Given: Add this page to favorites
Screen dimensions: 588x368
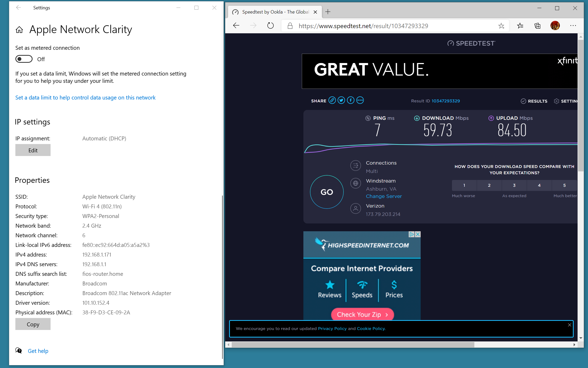Looking at the screenshot, I should (x=501, y=26).
